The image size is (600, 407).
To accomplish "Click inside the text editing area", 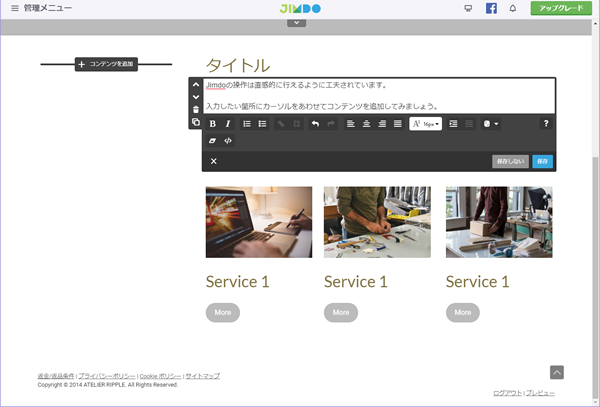I will (x=379, y=96).
